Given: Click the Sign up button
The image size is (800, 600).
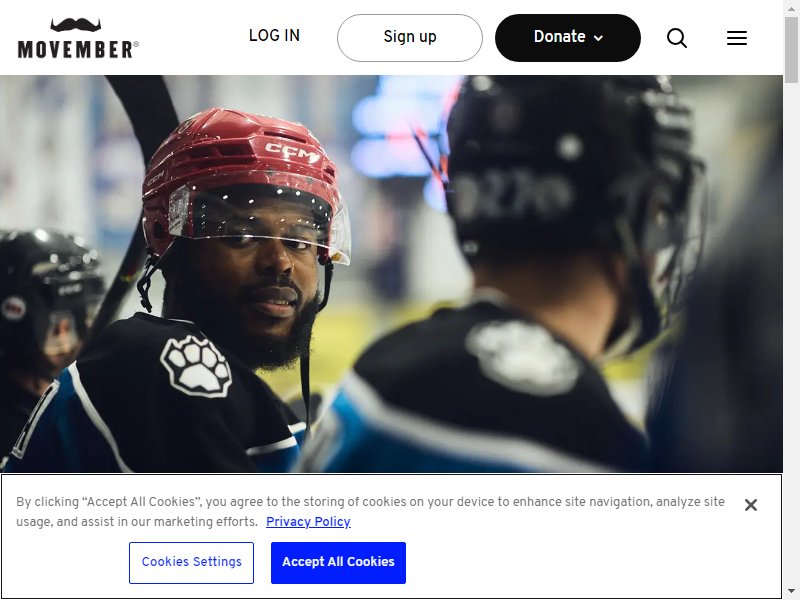Looking at the screenshot, I should [410, 38].
